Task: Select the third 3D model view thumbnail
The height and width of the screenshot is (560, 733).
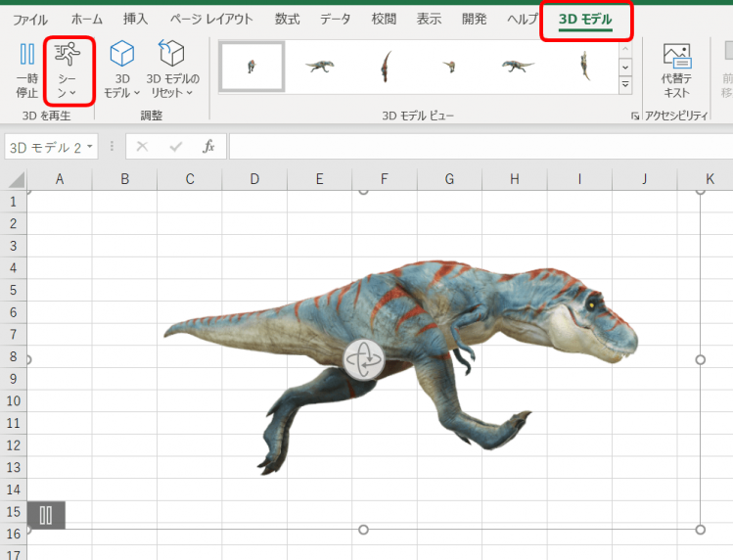Action: tap(386, 67)
